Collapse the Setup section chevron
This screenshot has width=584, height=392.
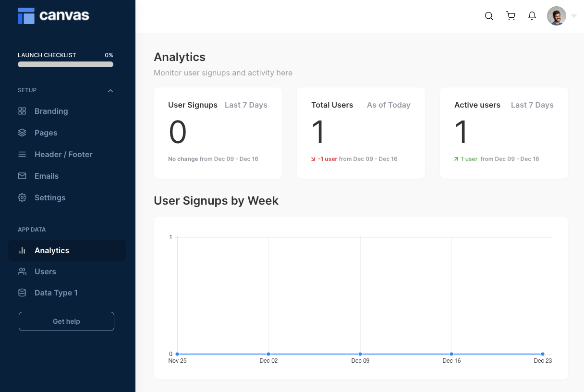[x=110, y=91]
